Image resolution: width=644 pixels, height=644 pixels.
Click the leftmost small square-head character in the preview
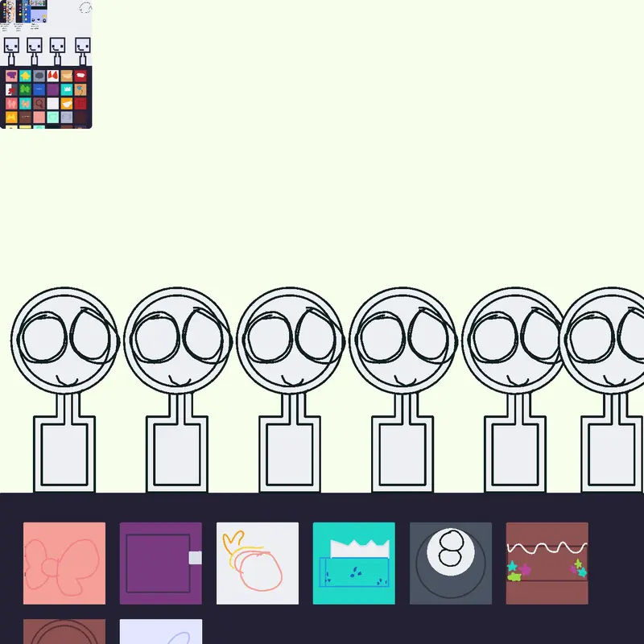(x=11, y=52)
